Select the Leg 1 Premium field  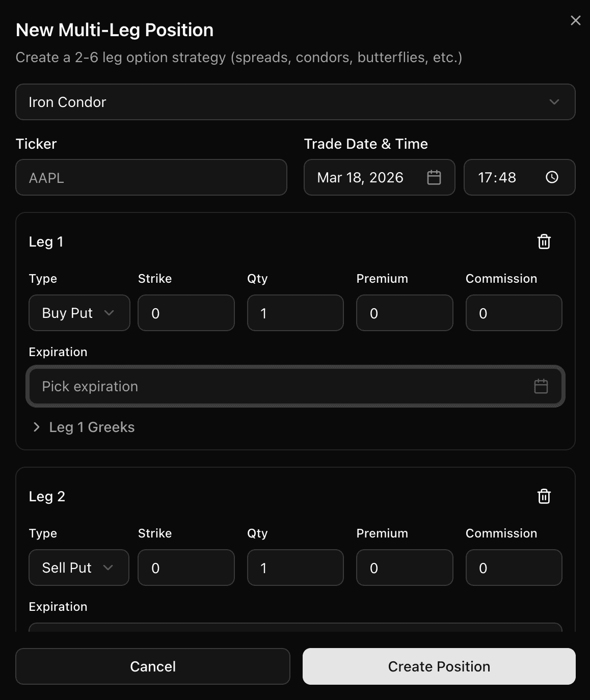coord(405,313)
